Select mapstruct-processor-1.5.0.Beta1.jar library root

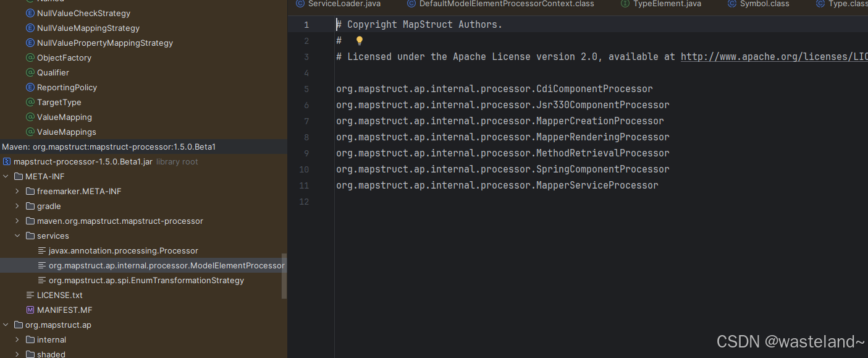coord(83,161)
